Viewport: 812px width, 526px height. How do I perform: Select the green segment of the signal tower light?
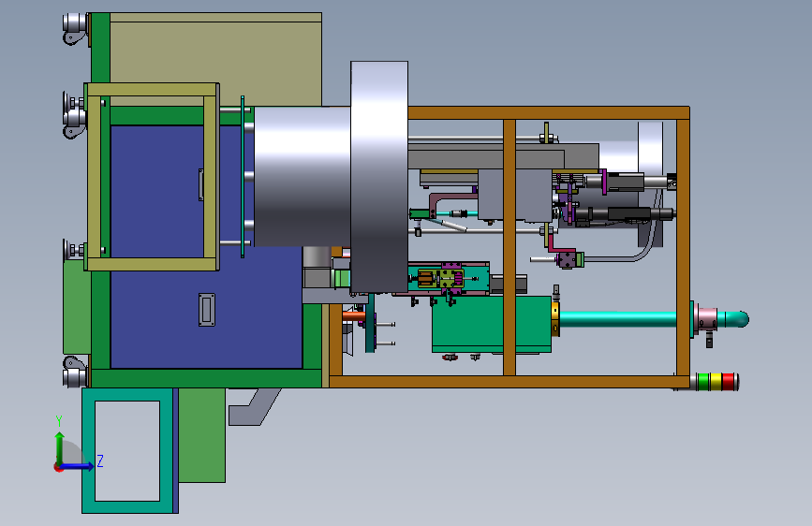(703, 382)
